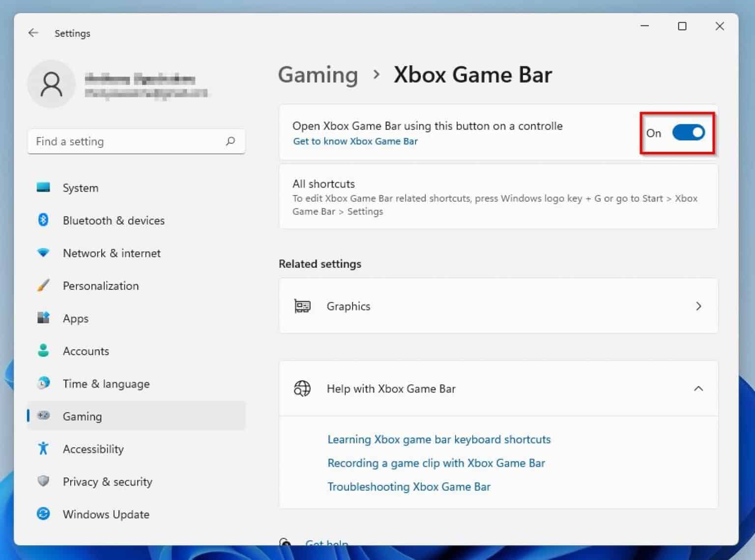Image resolution: width=755 pixels, height=560 pixels.
Task: Click the back arrow icon
Action: click(x=33, y=33)
